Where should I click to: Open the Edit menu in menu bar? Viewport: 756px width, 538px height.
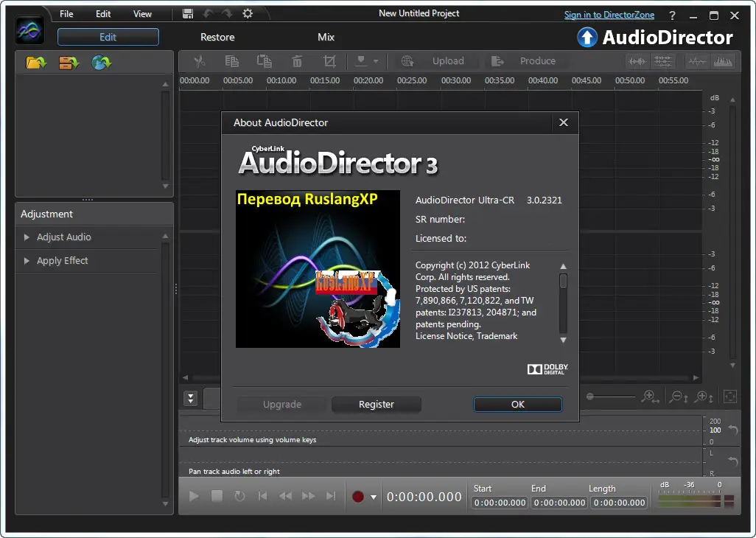(103, 14)
